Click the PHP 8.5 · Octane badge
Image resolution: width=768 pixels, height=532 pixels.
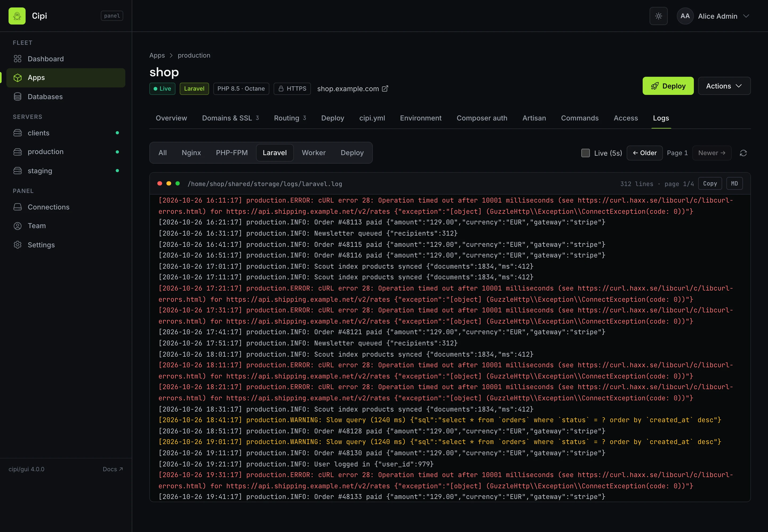(241, 89)
